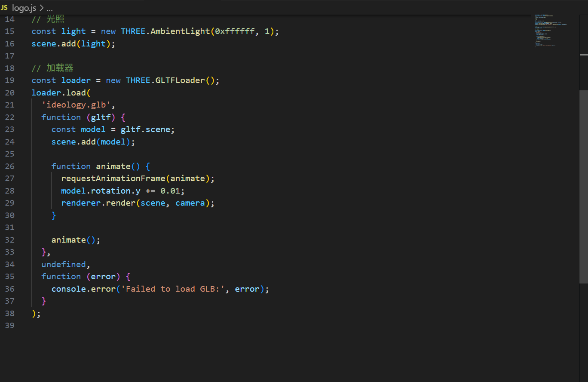Click the minimap code preview
This screenshot has width=588, height=382.
pyautogui.click(x=551, y=30)
